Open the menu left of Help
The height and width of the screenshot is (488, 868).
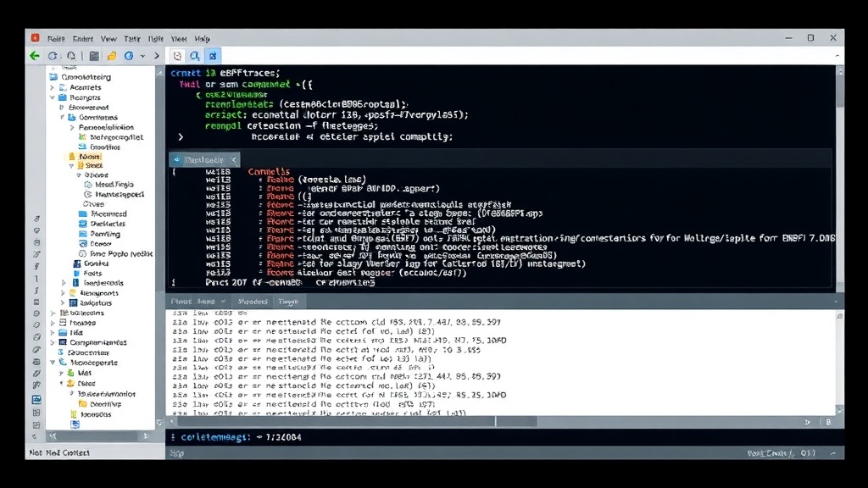179,39
